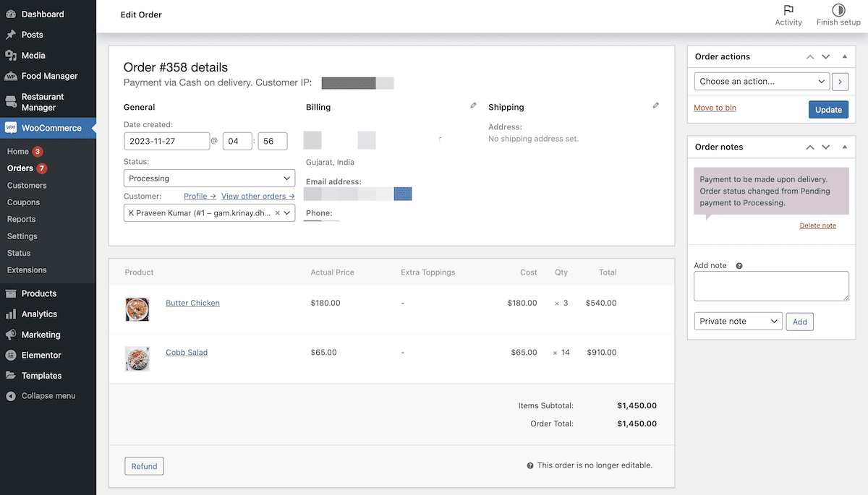868x495 pixels.
Task: Open the customer Profile link
Action: tap(200, 196)
